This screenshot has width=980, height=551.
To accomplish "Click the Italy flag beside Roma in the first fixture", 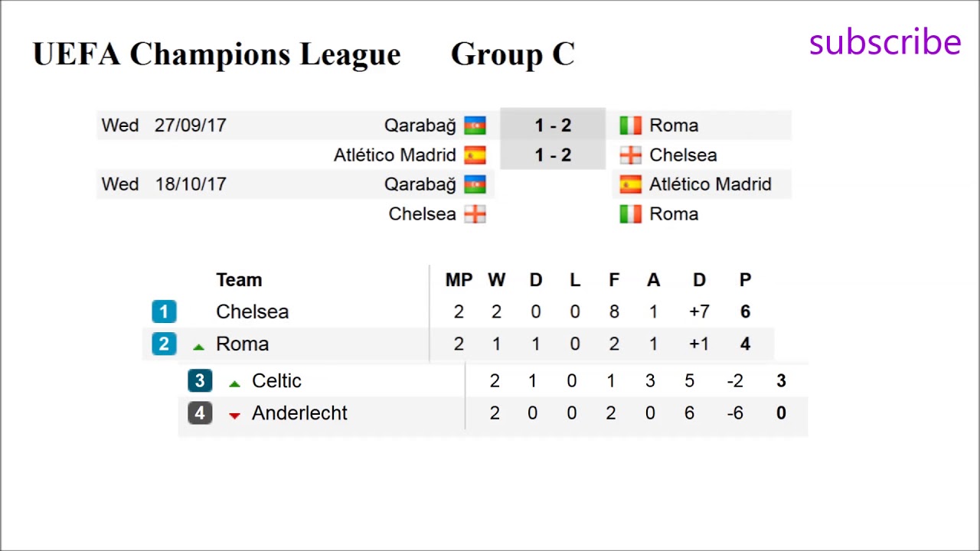I will (630, 126).
